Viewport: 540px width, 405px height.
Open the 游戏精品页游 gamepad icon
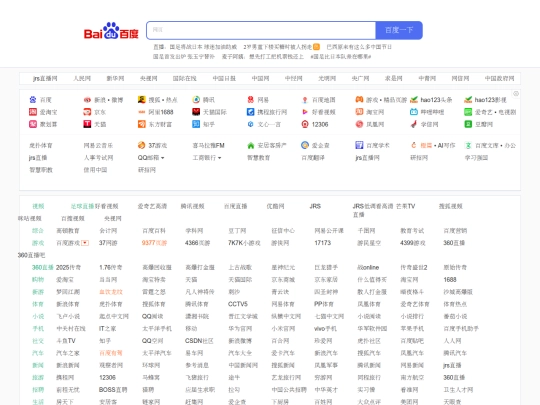(359, 100)
